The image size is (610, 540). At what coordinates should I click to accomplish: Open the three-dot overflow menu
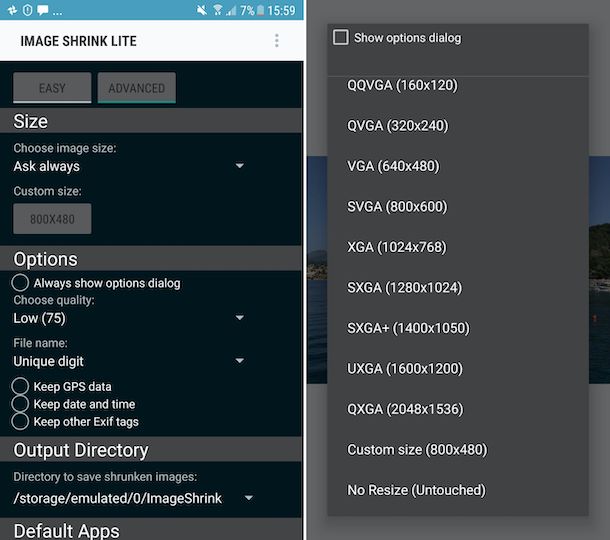277,40
